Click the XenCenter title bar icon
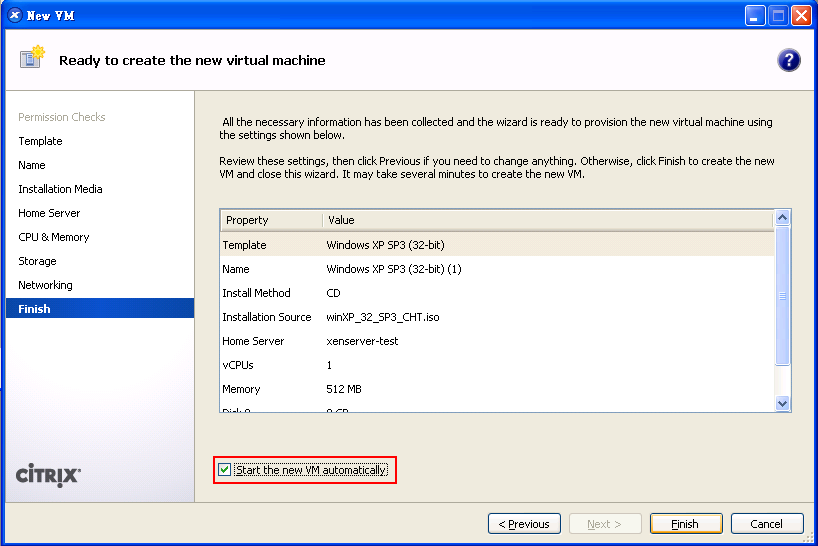Image resolution: width=818 pixels, height=546 pixels. tap(15, 15)
